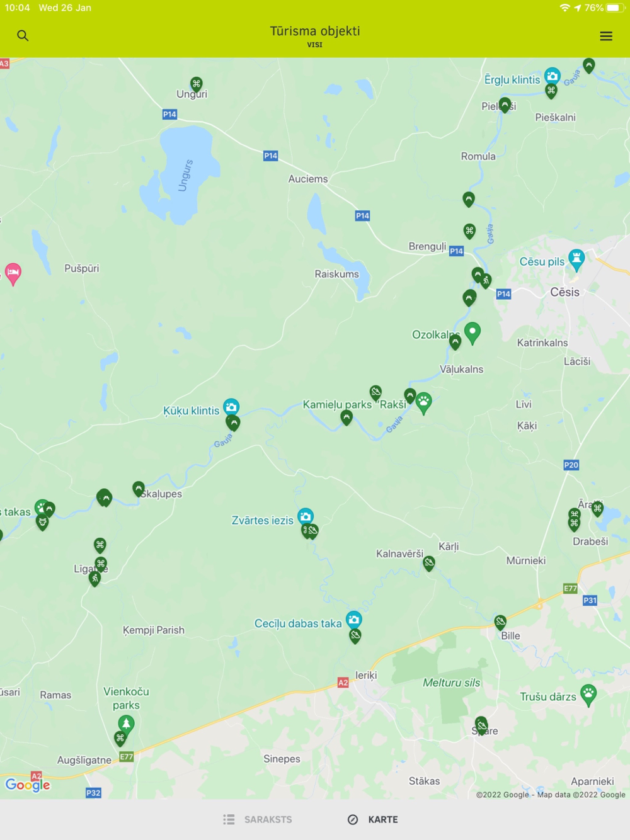Viewport: 630px width, 840px height.
Task: Switch to the SARAKSTS list tab
Action: point(258,819)
